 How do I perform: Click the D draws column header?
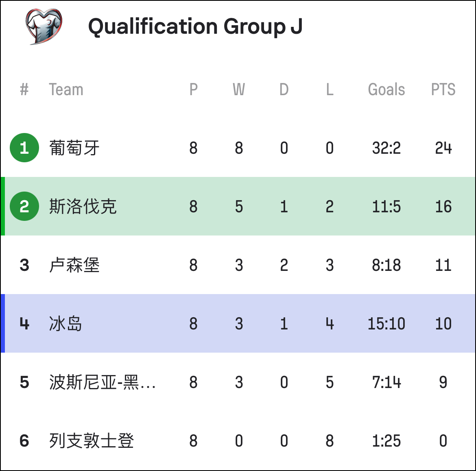point(284,89)
